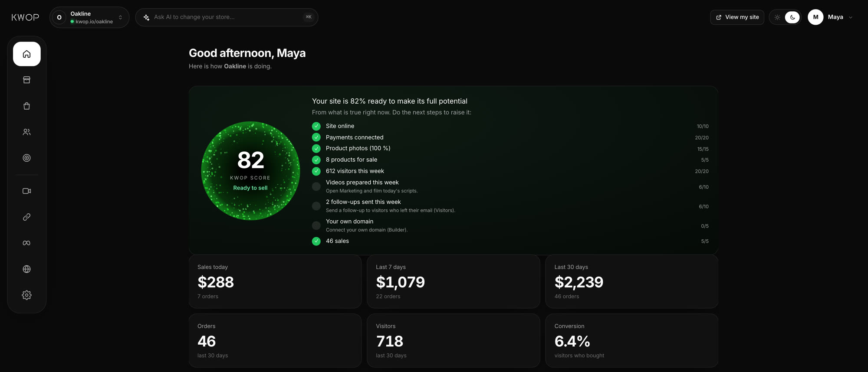
Task: Click '612 visitors this week' row text
Action: [x=355, y=171]
